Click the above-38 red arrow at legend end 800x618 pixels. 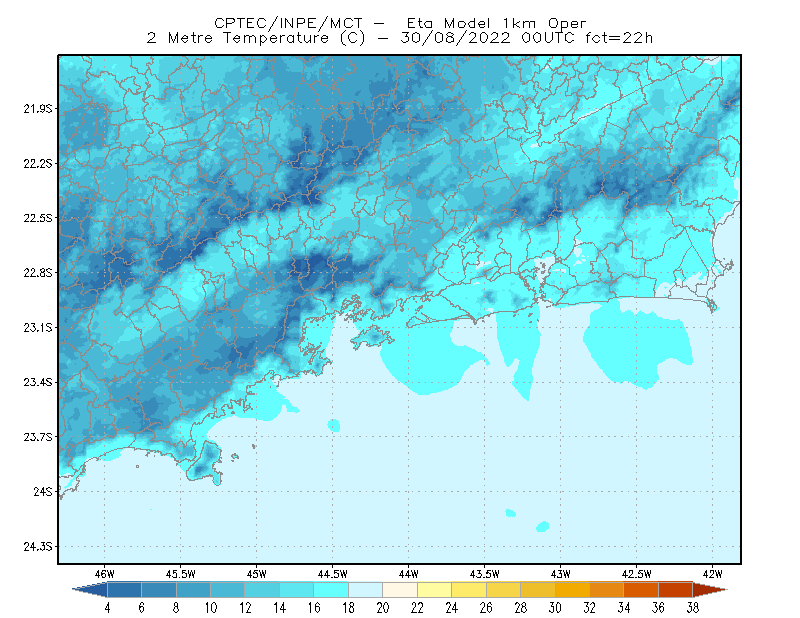coord(710,590)
